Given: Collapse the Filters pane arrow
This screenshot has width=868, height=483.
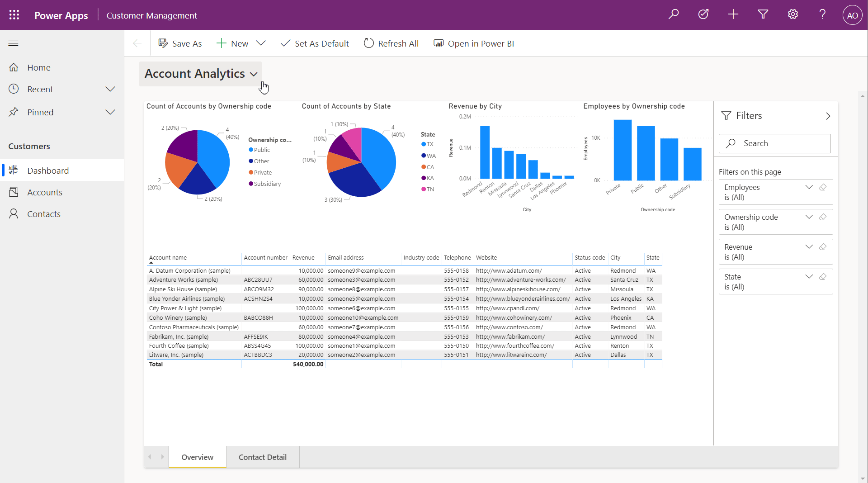Looking at the screenshot, I should coord(828,116).
